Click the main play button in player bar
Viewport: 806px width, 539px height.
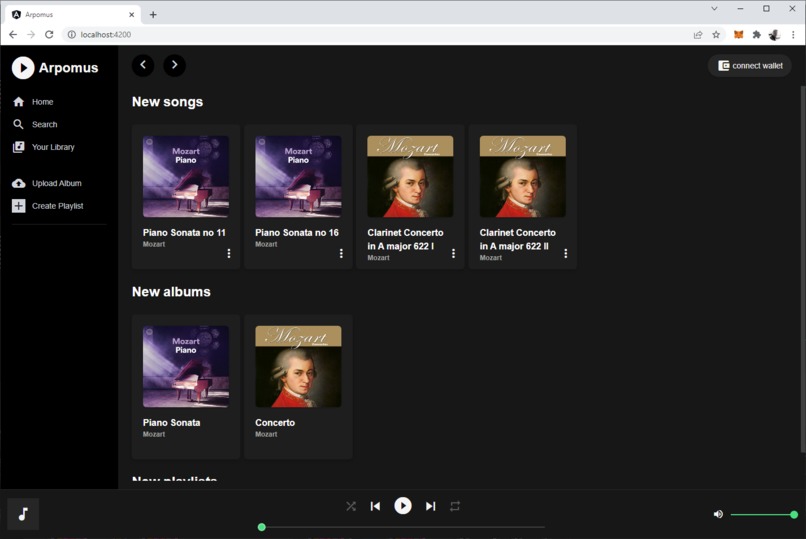(403, 506)
